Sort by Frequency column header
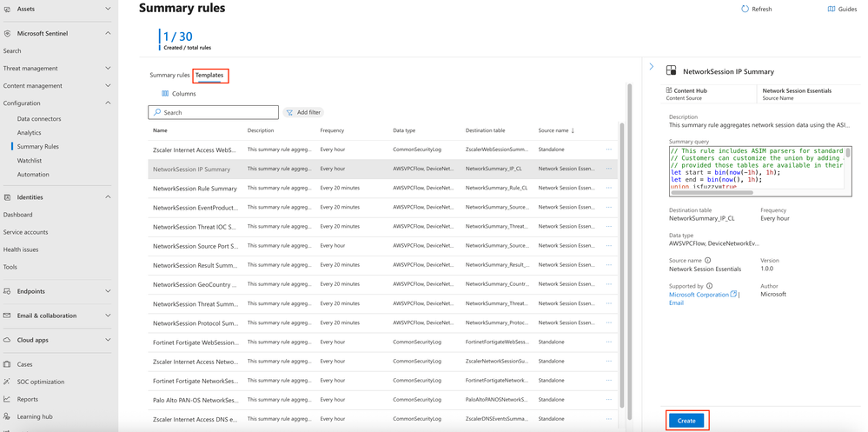The image size is (868, 432). [x=332, y=130]
